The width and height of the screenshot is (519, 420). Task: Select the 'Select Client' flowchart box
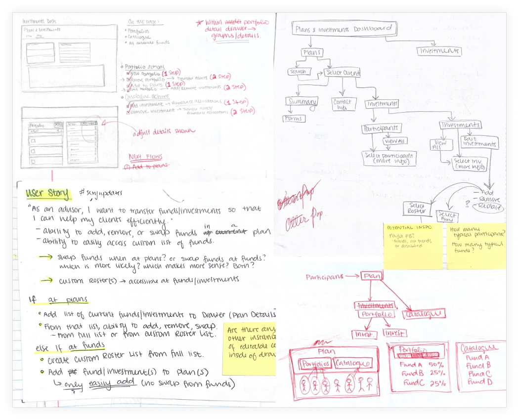click(x=342, y=73)
